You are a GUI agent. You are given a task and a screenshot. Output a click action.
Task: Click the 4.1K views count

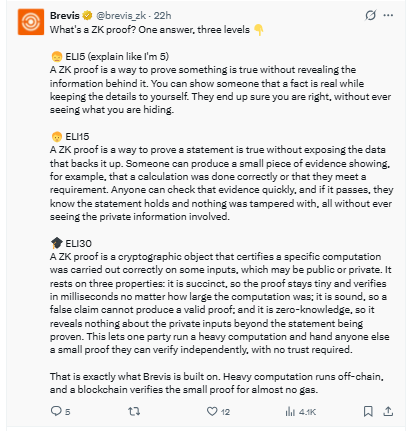pos(307,412)
